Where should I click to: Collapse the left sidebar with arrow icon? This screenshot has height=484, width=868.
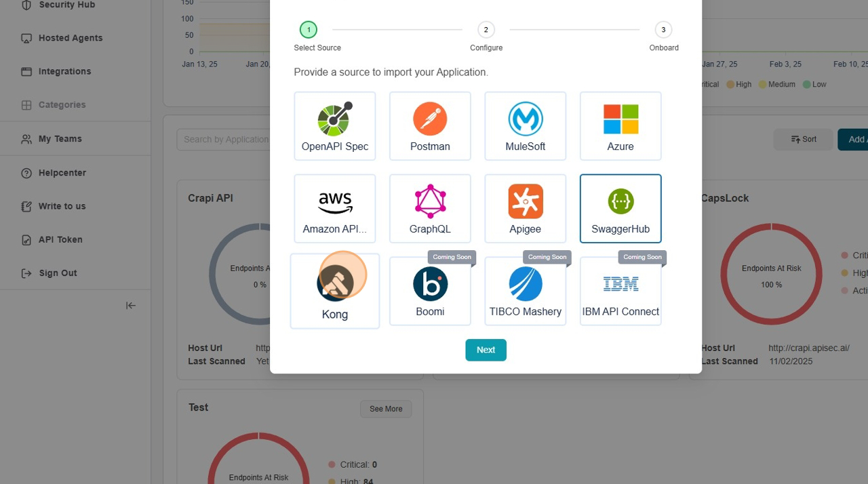131,306
